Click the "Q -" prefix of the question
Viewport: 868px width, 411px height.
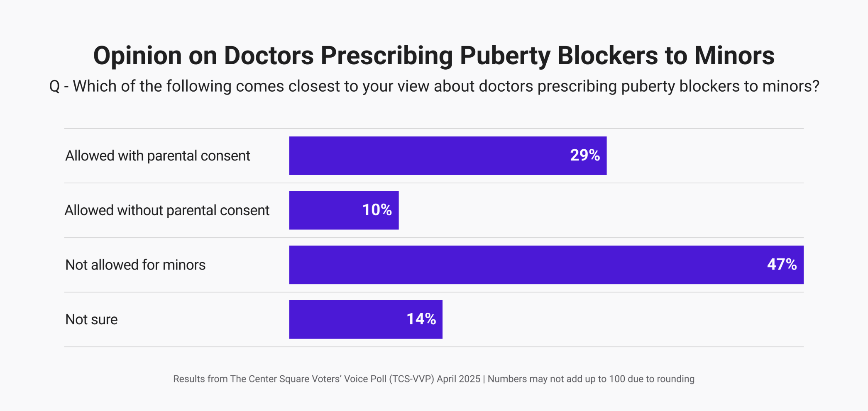59,87
